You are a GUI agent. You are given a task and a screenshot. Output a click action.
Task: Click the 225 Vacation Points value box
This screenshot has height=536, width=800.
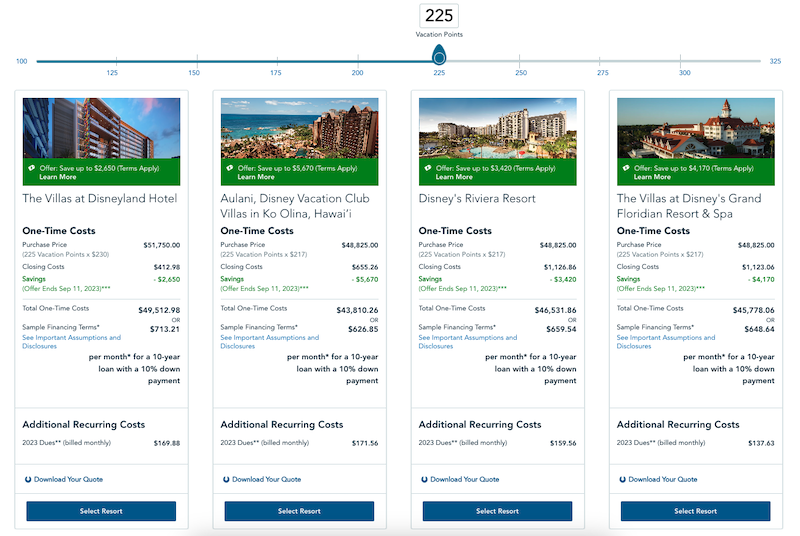(439, 15)
